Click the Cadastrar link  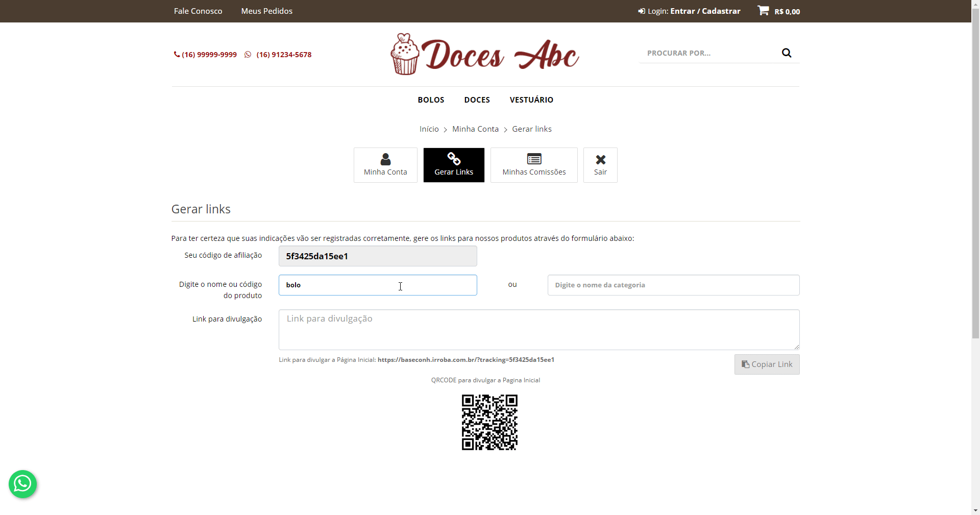721,11
